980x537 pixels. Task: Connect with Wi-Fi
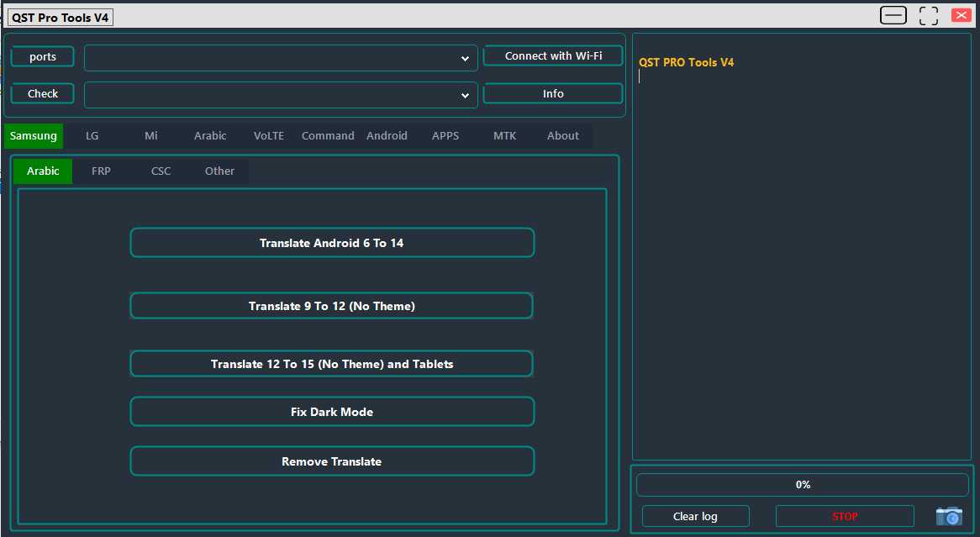[x=552, y=55]
